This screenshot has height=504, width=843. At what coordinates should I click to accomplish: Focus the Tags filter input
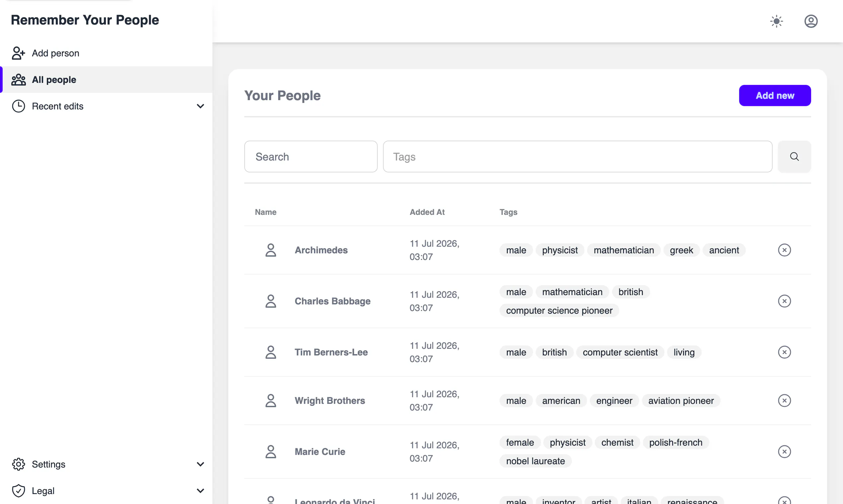[577, 157]
